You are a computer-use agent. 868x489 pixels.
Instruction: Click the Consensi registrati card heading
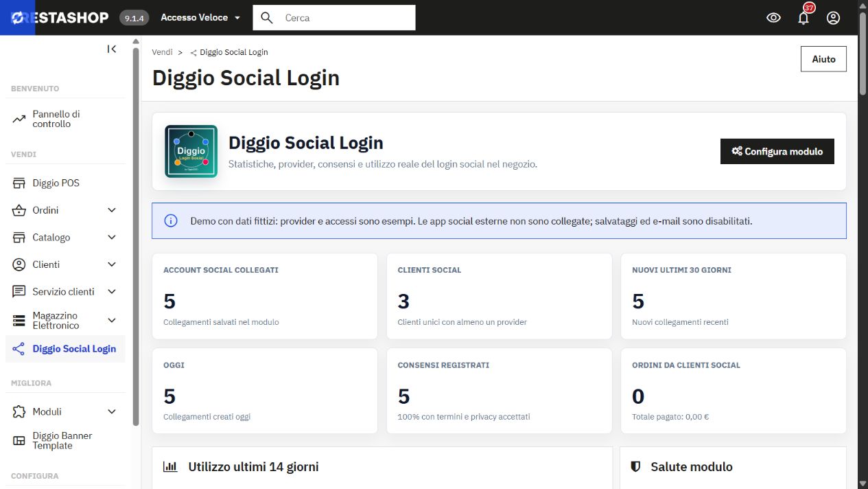point(443,365)
